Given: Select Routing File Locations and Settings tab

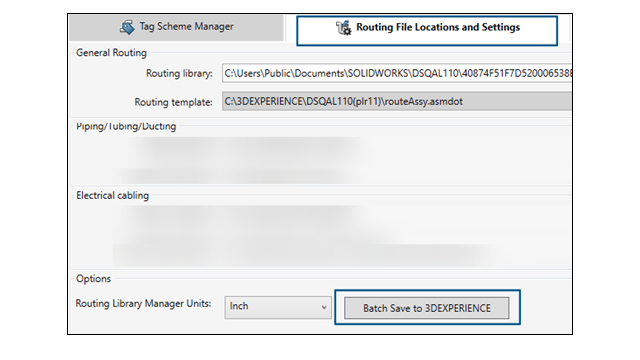Looking at the screenshot, I should coord(427,31).
